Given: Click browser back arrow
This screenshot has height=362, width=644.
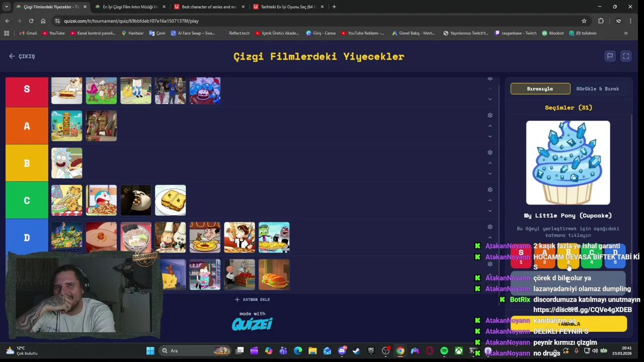Looking at the screenshot, I should pos(7,21).
